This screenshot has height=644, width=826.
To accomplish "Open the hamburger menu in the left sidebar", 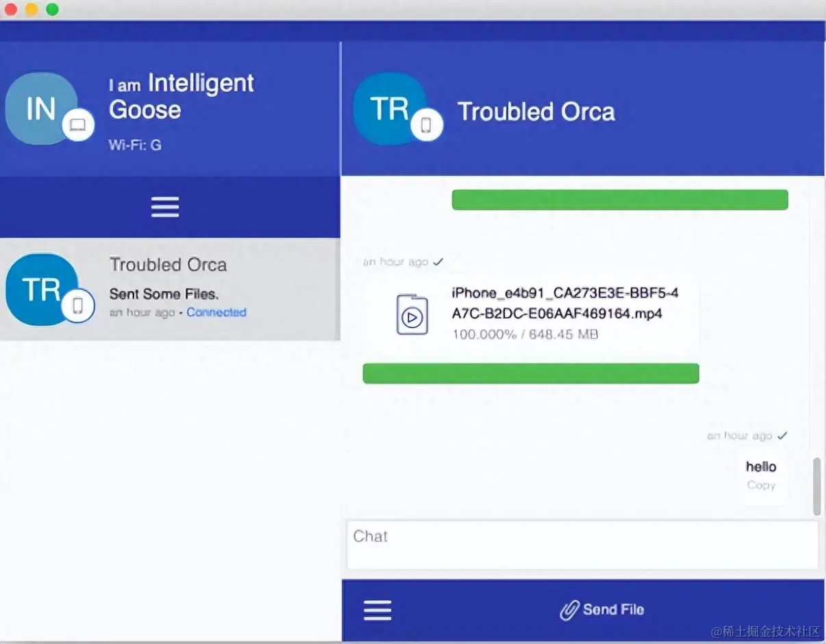I will 165,207.
